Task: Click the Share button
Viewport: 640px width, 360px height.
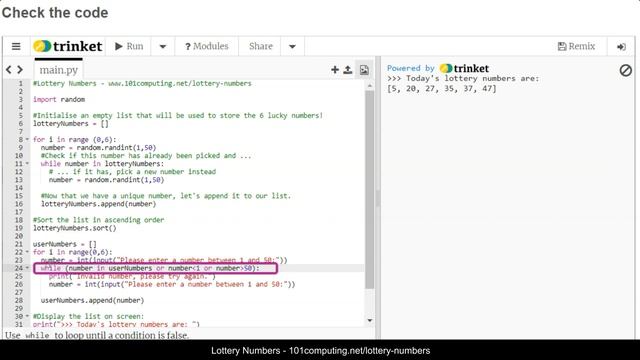Action: coord(260,46)
